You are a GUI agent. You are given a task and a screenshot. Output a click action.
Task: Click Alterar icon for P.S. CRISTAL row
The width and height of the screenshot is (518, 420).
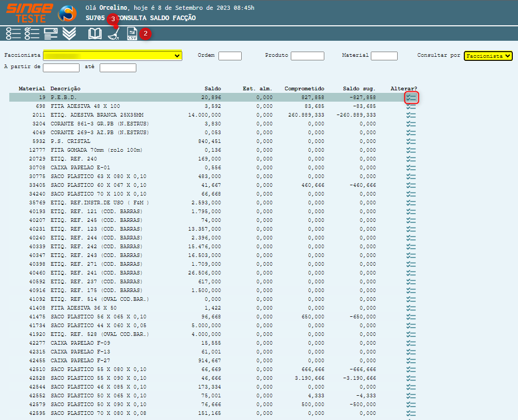[411, 141]
